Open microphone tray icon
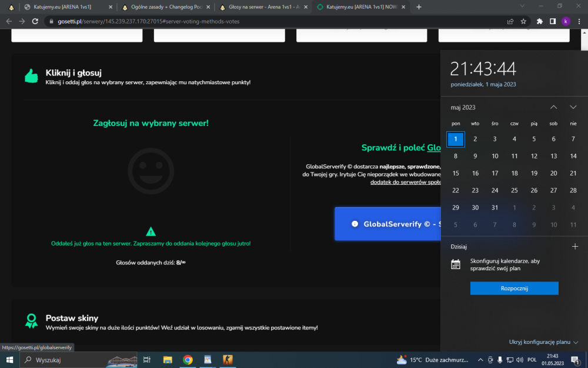This screenshot has height=368, width=588. pyautogui.click(x=500, y=360)
